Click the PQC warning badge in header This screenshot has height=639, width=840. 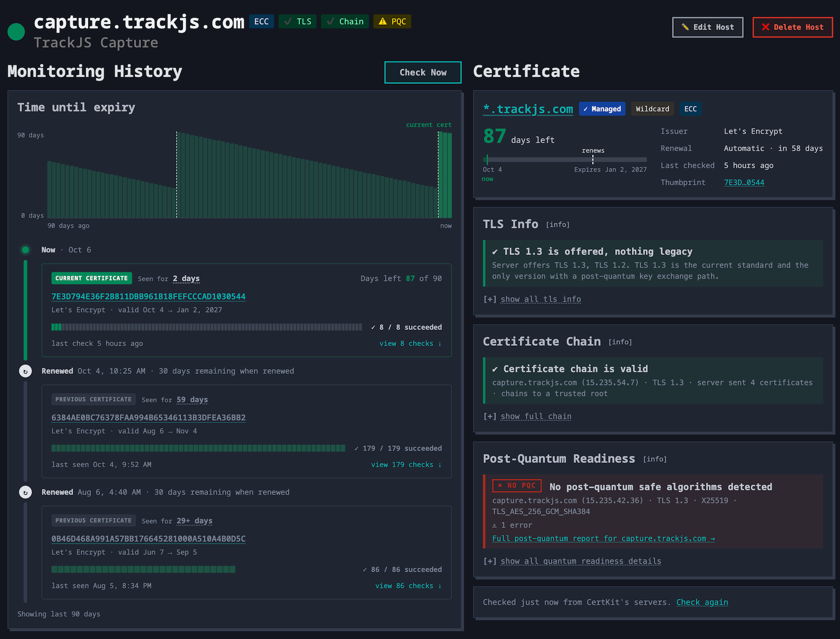(x=392, y=21)
